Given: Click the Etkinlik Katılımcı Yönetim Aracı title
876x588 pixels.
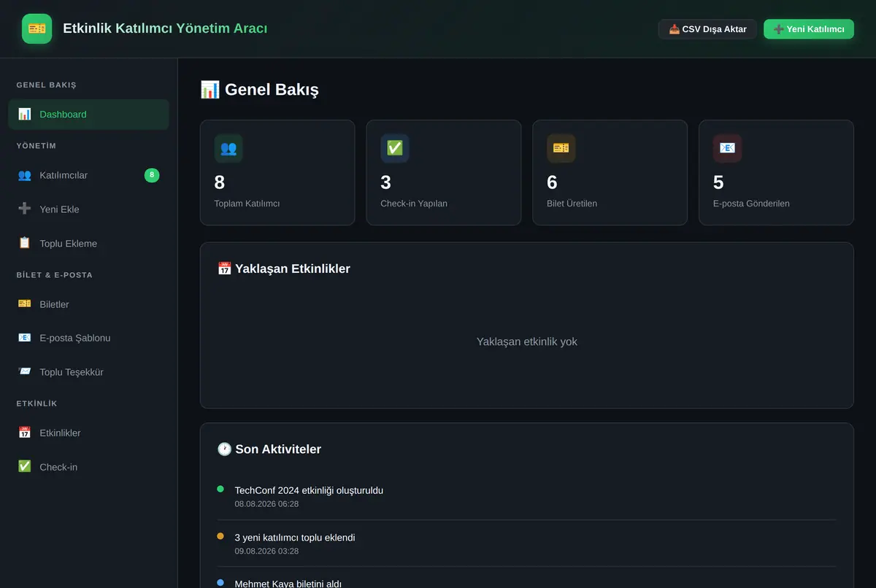Looking at the screenshot, I should [x=165, y=28].
